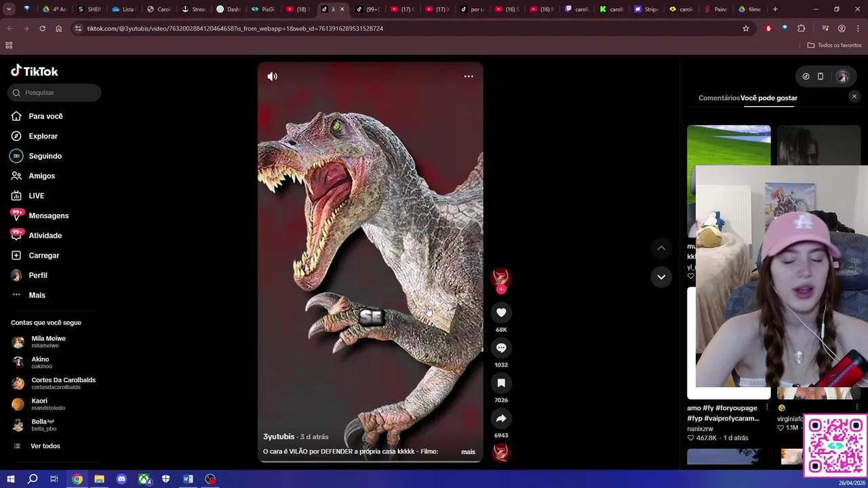Open the Amigos page

[x=41, y=176]
